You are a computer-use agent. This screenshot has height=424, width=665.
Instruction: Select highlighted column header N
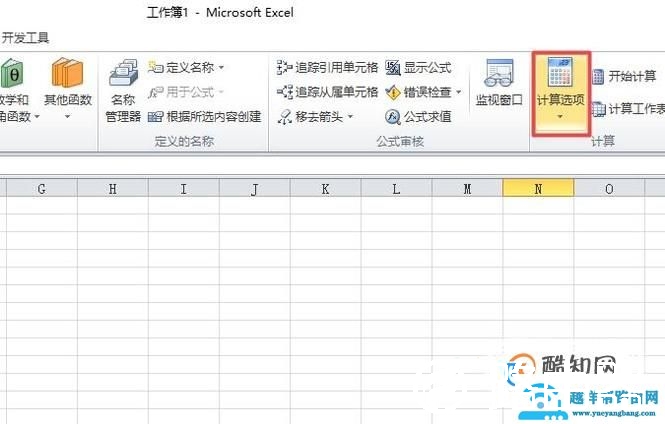538,189
